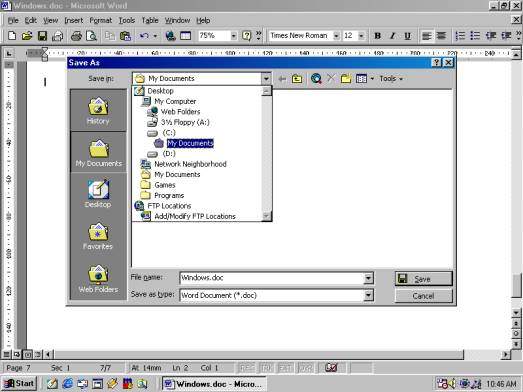Screen dimensions: 523x392
Task: Click the Open folder toolbar icon
Action: (x=27, y=35)
